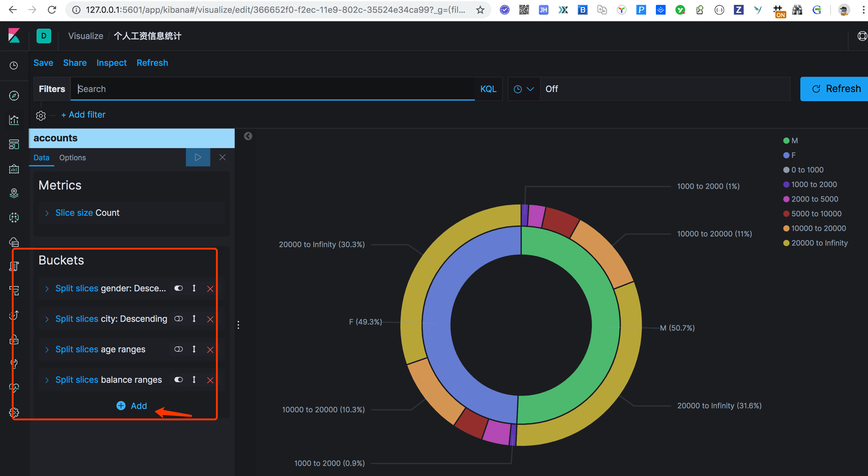This screenshot has width=868, height=476.
Task: Toggle visibility of Split slices age ranges
Action: tap(179, 349)
